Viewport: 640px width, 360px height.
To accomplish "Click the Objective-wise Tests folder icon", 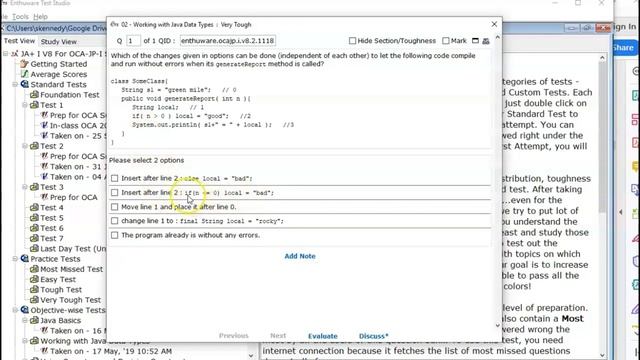I will [24, 310].
